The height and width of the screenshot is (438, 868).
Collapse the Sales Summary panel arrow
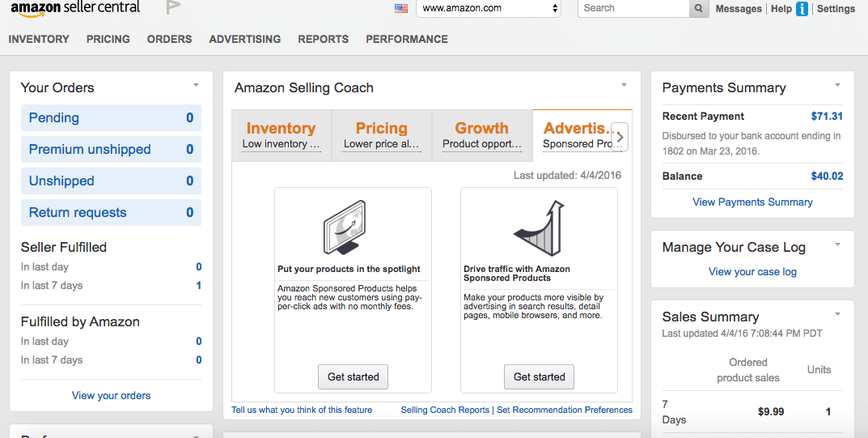click(x=838, y=314)
